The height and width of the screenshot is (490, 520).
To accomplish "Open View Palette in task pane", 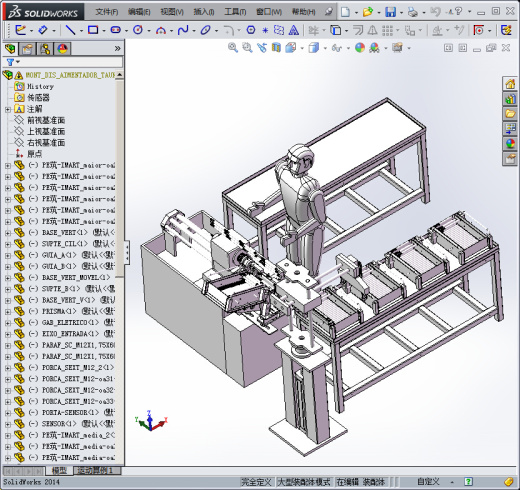I will coord(510,129).
